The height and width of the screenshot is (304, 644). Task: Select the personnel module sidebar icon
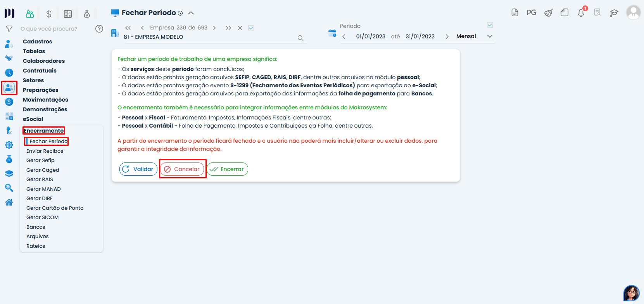(9, 88)
